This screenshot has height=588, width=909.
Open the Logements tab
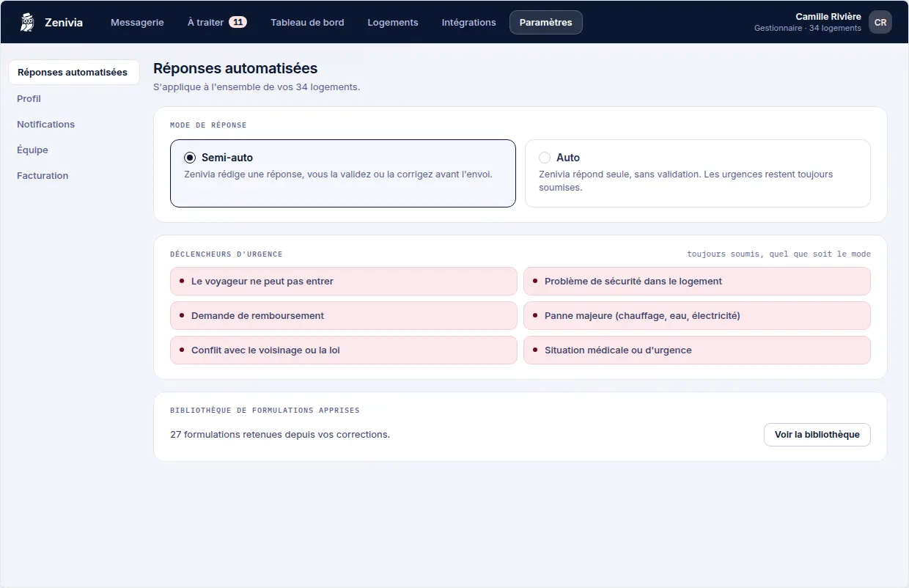pos(393,22)
